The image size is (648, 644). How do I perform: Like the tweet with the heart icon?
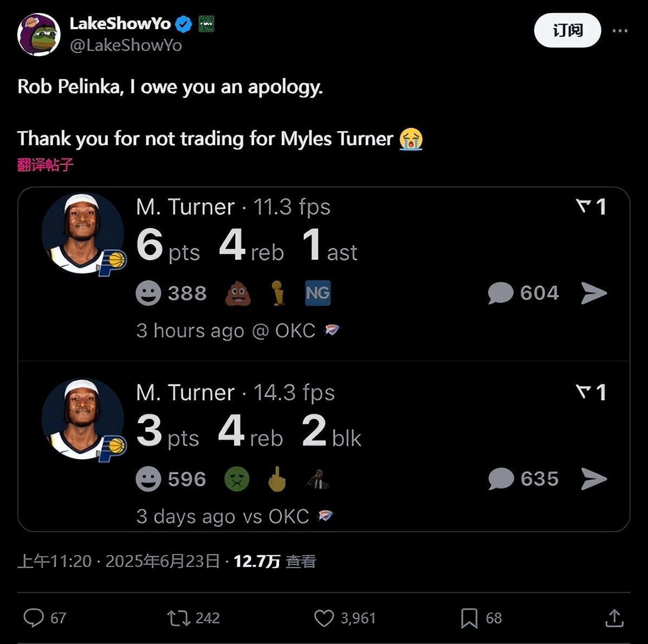(324, 618)
